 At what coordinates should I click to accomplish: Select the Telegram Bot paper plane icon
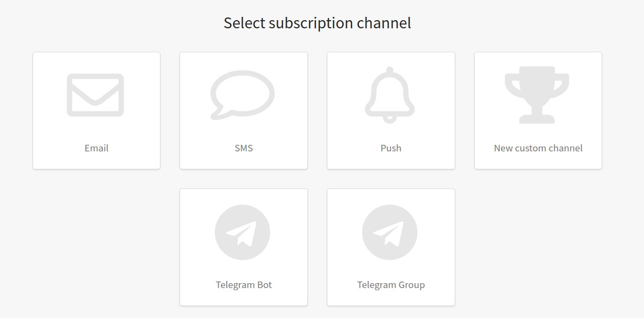[243, 233]
